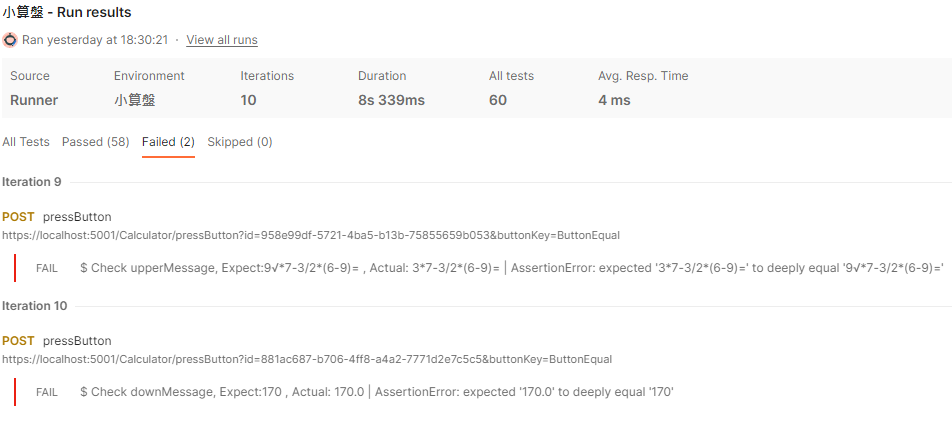Click the Iteration 10 request URL
952x446 pixels.
306,359
